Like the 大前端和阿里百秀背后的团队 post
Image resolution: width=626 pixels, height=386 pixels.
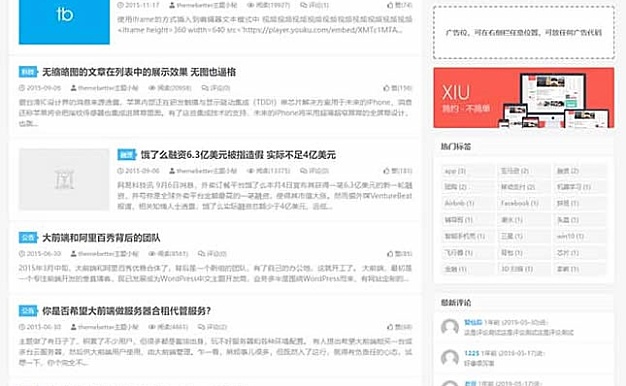coord(390,253)
